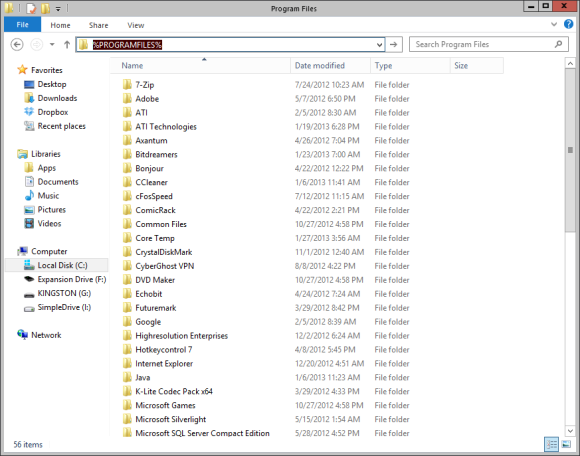
Task: Open Quick Access Toolbar customize dropdown
Action: [58, 8]
